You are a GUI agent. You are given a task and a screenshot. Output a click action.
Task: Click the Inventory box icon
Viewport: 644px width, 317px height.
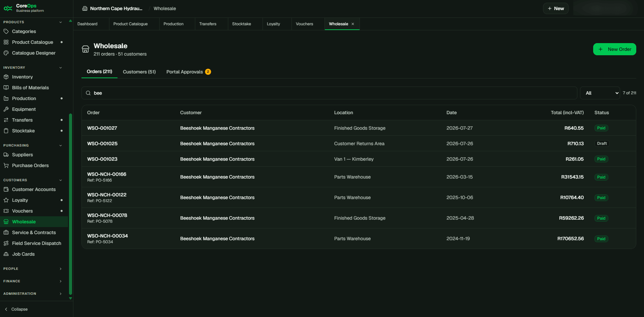point(6,77)
